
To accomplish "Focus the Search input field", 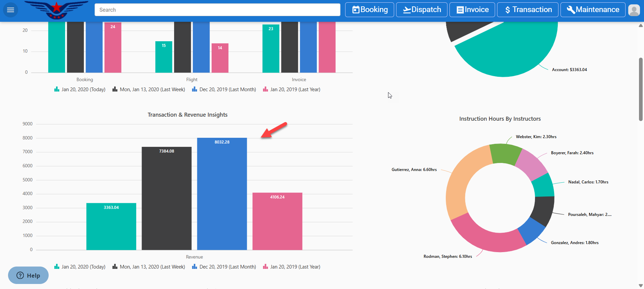I will pos(217,10).
